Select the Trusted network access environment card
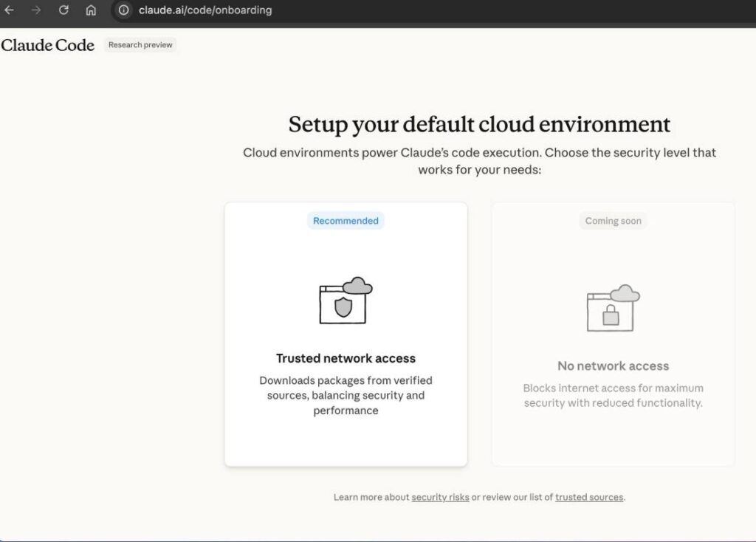Viewport: 756px width, 542px height. [x=345, y=332]
